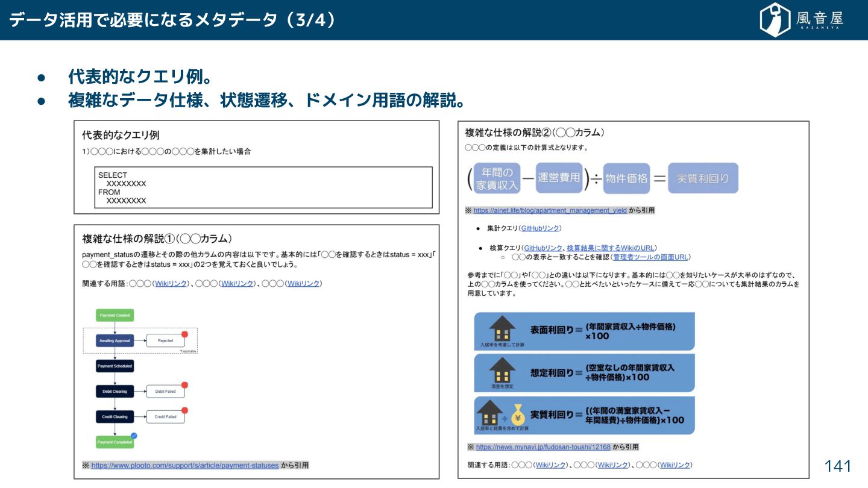Click the bullet 複雑なデータ仕様、状態遷移、ドメイン用語の解説。

tap(266, 100)
